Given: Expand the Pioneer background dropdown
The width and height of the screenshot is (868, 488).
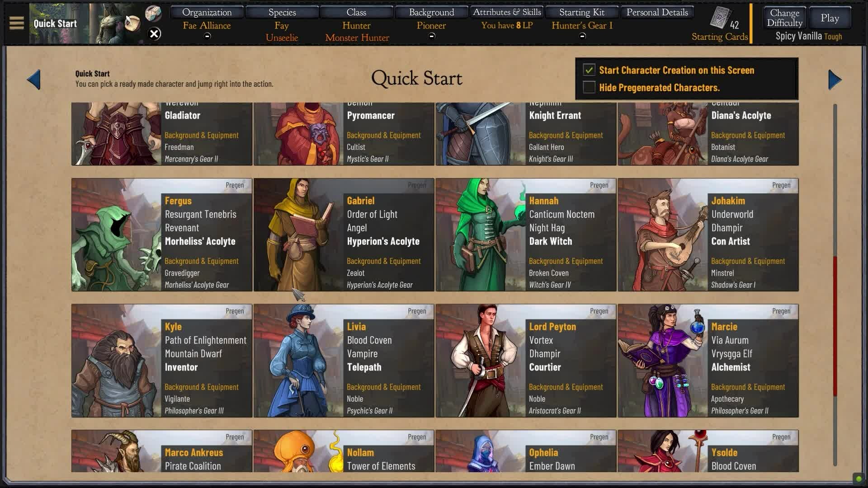Looking at the screenshot, I should pos(432,36).
